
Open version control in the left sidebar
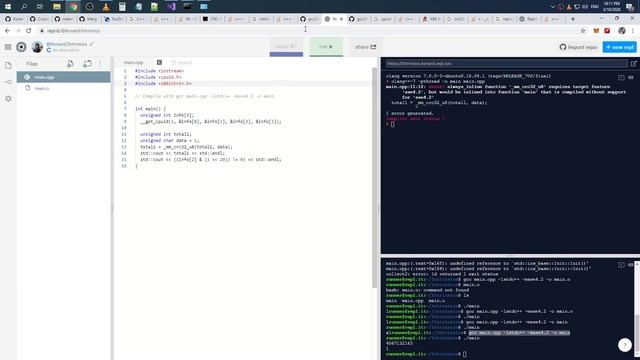click(x=8, y=82)
